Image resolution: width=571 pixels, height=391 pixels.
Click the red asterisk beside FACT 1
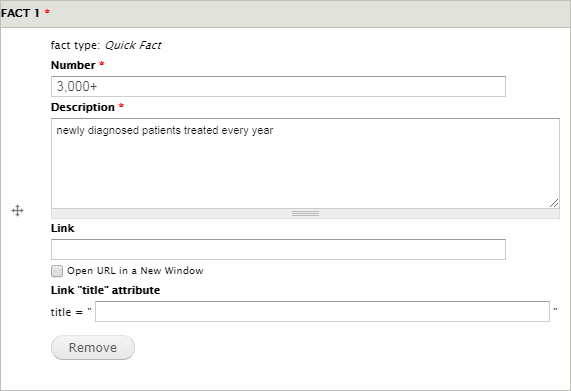(x=47, y=12)
